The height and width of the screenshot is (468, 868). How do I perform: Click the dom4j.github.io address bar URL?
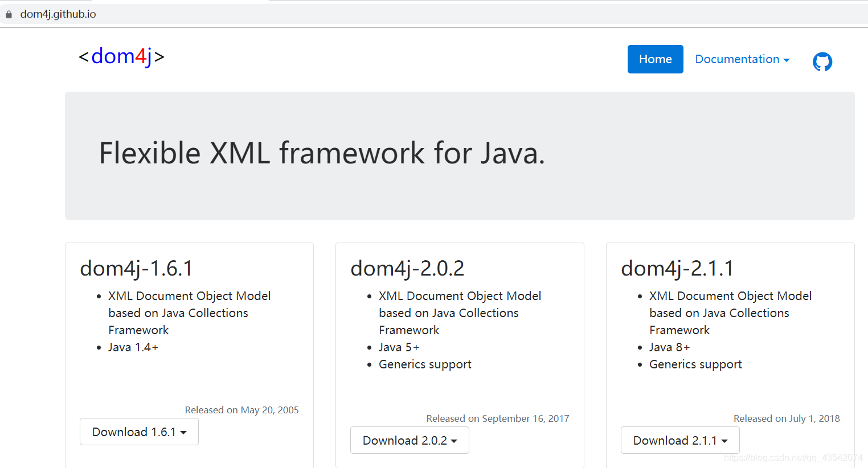58,14
